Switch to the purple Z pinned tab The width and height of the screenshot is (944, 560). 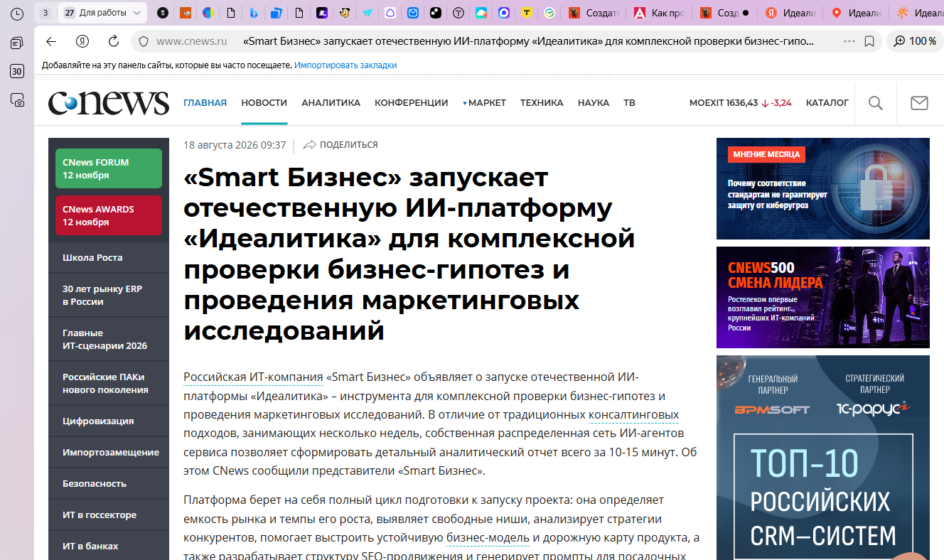[322, 13]
